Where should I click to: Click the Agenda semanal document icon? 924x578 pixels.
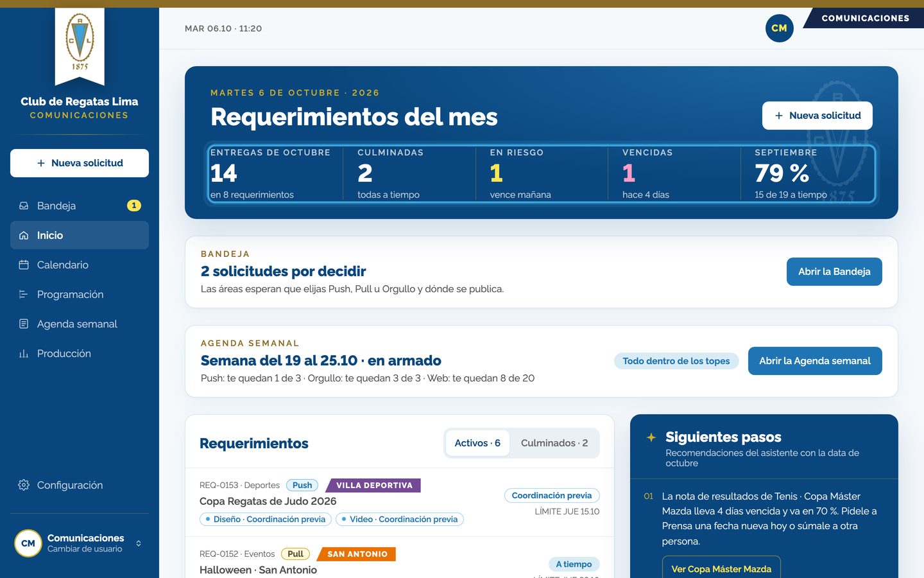(24, 324)
